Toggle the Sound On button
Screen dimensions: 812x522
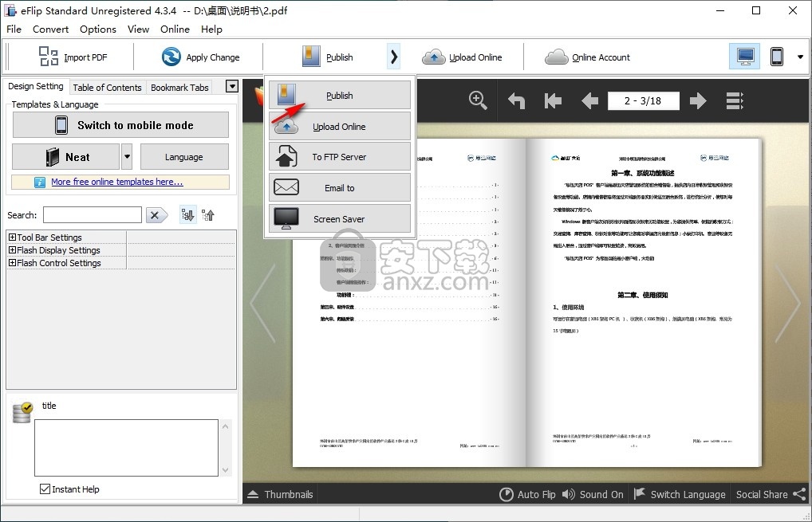click(593, 494)
